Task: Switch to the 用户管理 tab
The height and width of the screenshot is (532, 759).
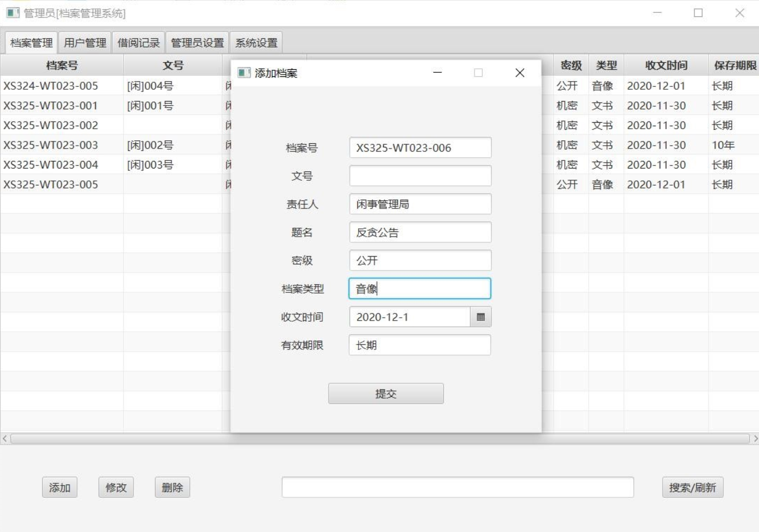Action: tap(86, 42)
